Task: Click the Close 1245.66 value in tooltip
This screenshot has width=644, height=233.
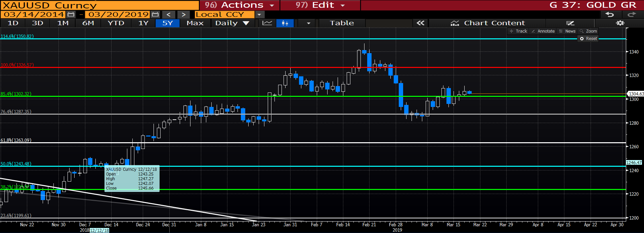Action: coord(146,188)
